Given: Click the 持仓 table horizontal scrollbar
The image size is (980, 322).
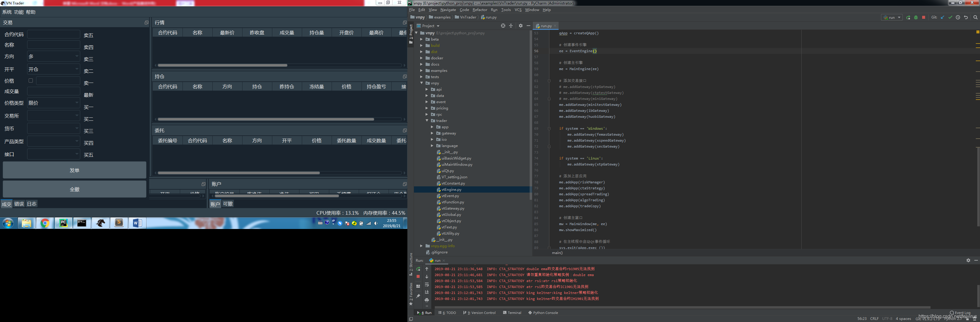Looking at the screenshot, I should click(266, 119).
